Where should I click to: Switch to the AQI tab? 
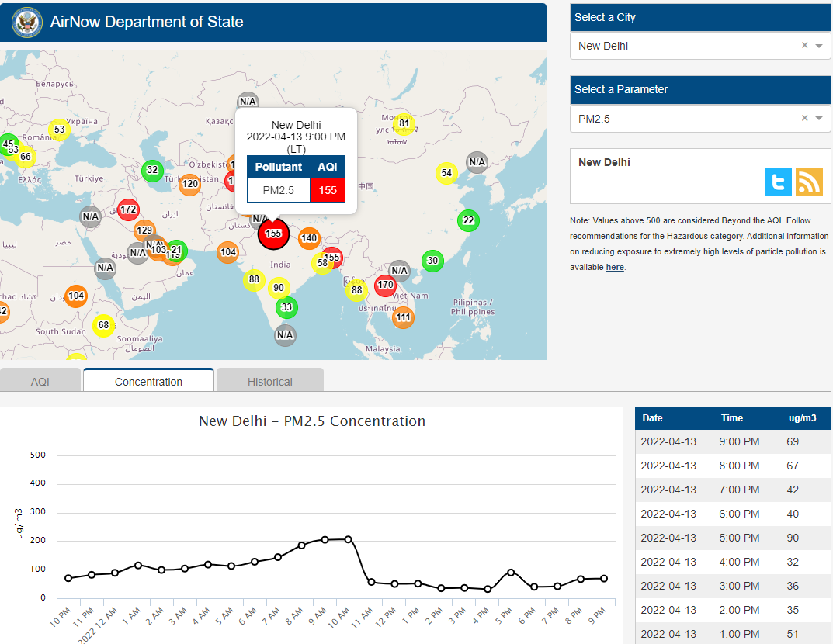click(x=40, y=382)
